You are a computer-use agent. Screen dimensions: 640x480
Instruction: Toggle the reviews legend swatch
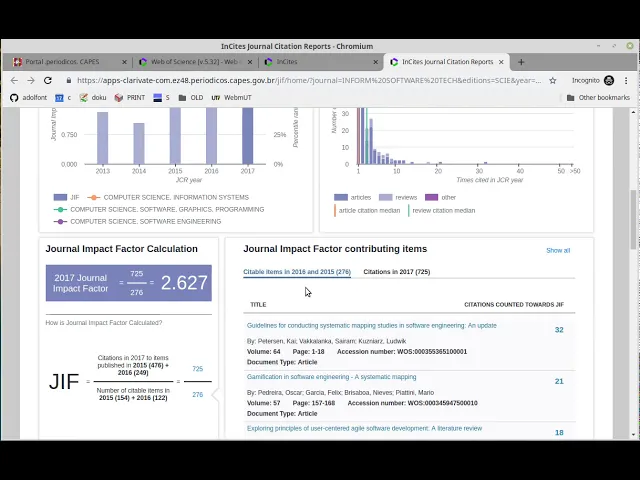(x=385, y=198)
